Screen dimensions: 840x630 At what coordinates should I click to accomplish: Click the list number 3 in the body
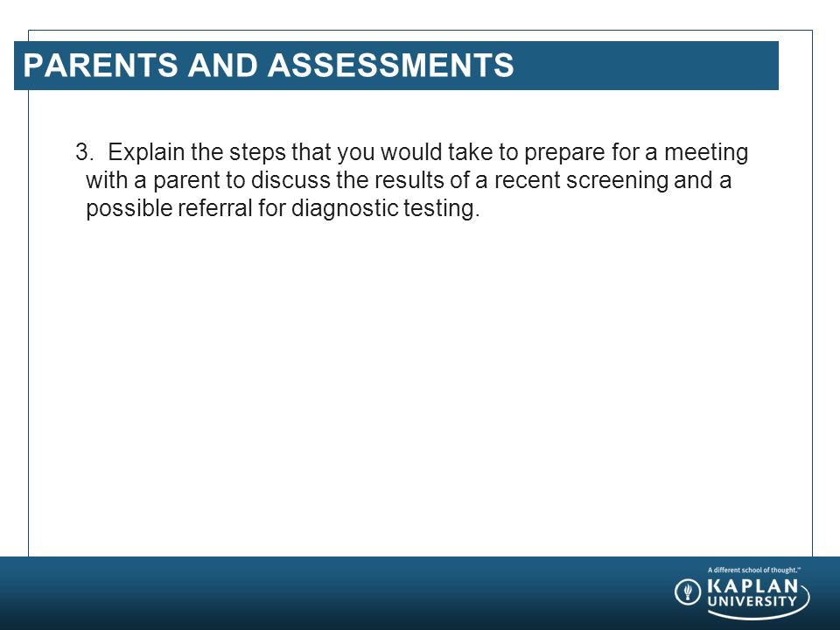85,152
